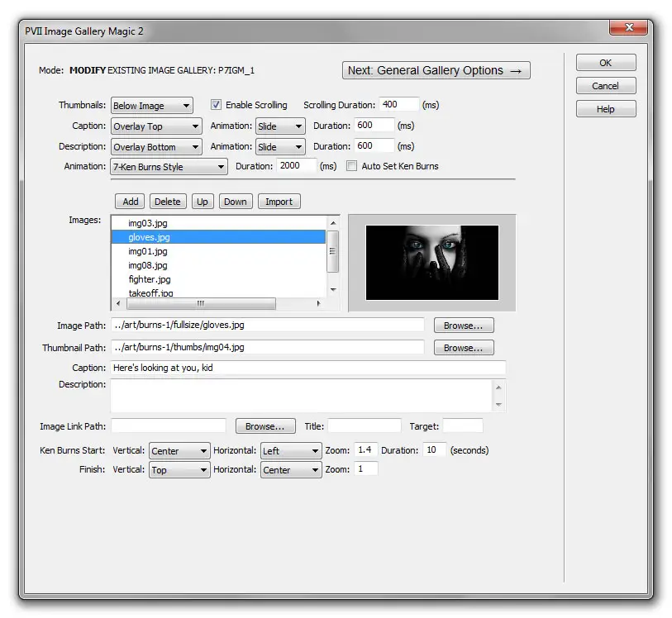Edit Ken Burns Start Zoom 1.4 field
Viewport: 672px width, 618px height.
point(366,449)
